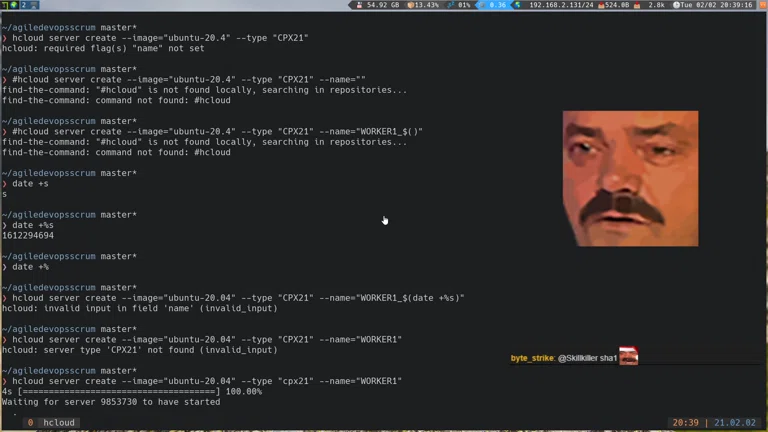Click the 'Waiting for server 9853730' output line
Image resolution: width=768 pixels, height=432 pixels.
[x=111, y=402]
